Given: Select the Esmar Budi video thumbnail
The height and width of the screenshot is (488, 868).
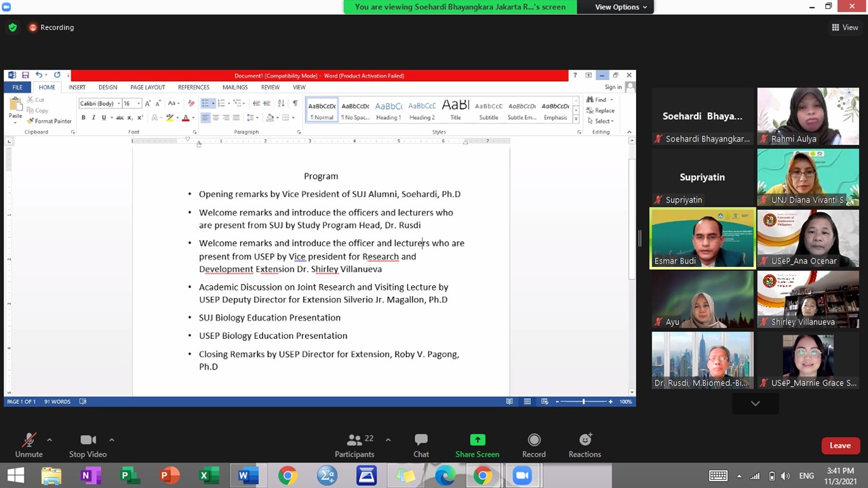Looking at the screenshot, I should [702, 239].
